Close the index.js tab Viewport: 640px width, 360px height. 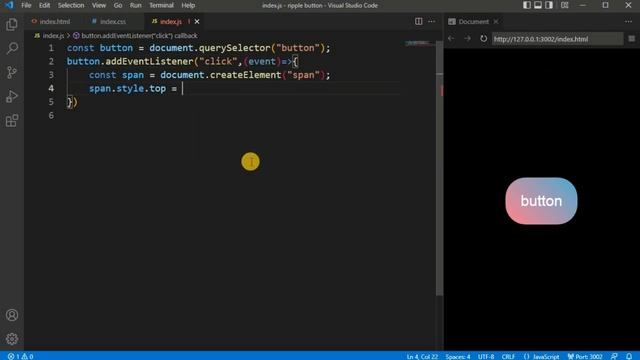tap(197, 21)
